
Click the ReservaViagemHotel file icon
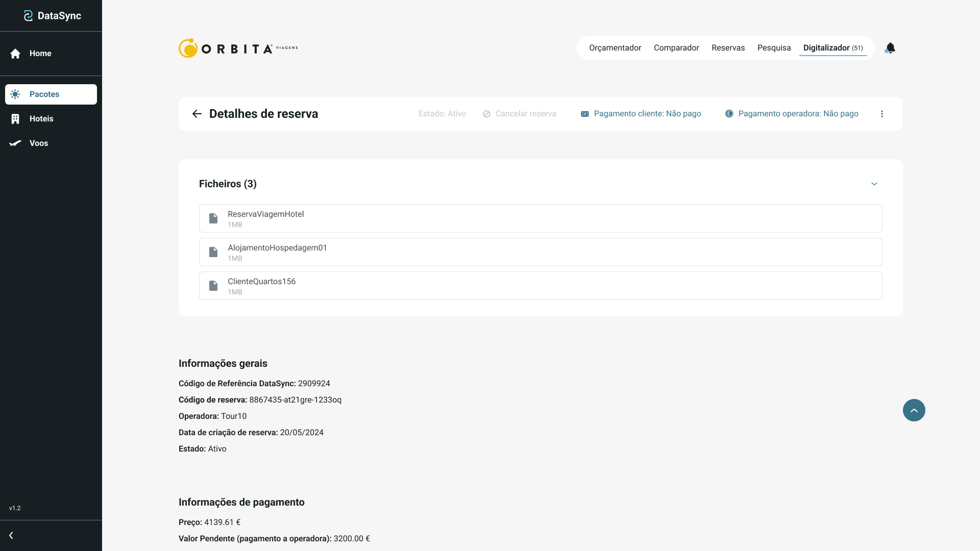(213, 218)
